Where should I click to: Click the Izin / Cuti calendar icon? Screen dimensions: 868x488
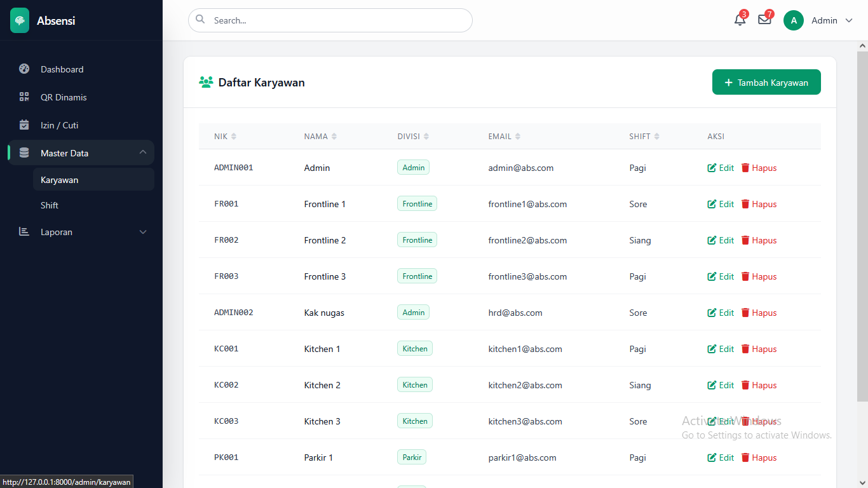click(x=24, y=125)
